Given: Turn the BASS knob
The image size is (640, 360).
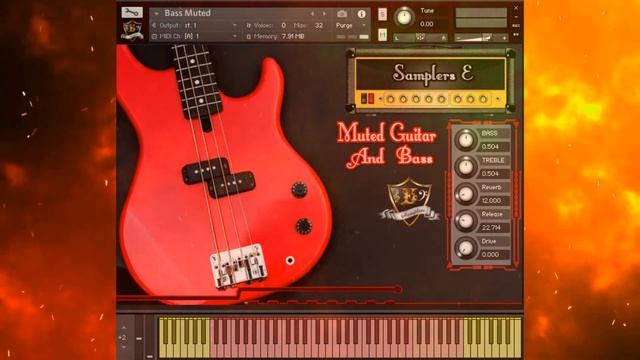Looking at the screenshot, I should tap(465, 140).
